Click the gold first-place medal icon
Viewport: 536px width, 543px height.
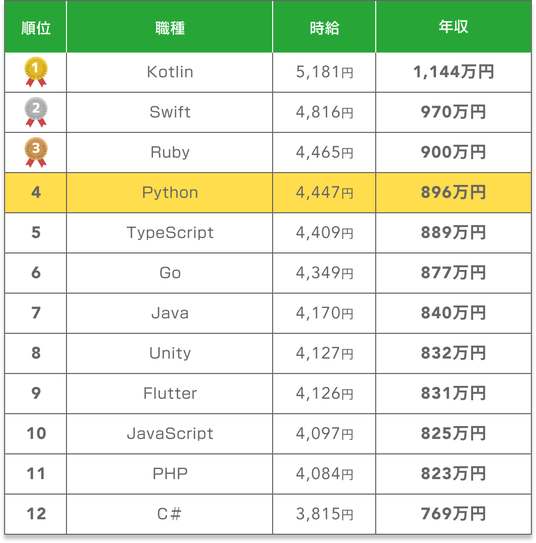[36, 72]
